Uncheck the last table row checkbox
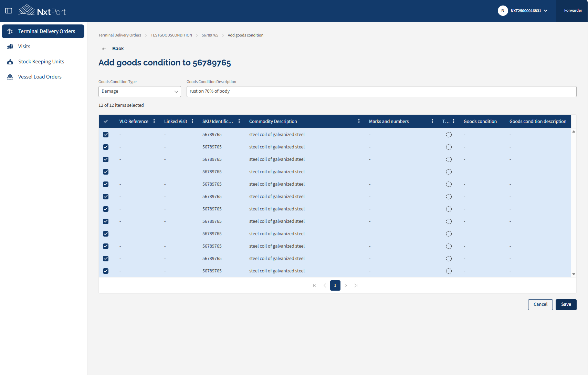 tap(106, 271)
